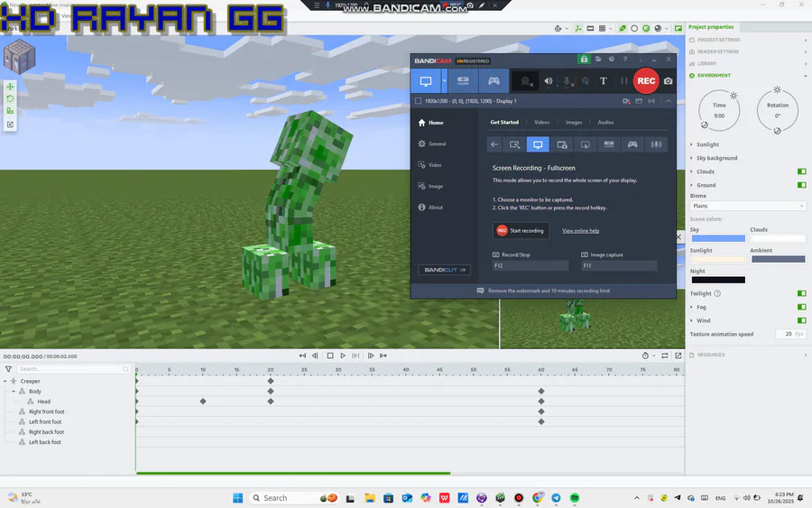Click the Night color swatch
Viewport: 812px width, 508px height.
coord(718,280)
